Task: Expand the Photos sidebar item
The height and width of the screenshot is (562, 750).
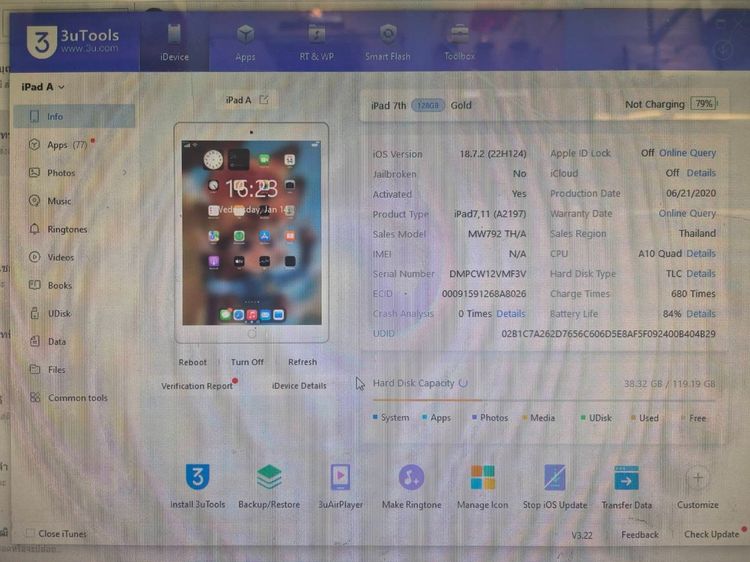Action: click(x=124, y=173)
